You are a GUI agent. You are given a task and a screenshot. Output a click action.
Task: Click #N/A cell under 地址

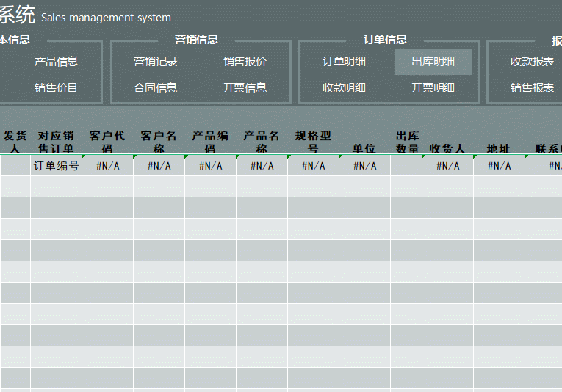click(x=499, y=165)
